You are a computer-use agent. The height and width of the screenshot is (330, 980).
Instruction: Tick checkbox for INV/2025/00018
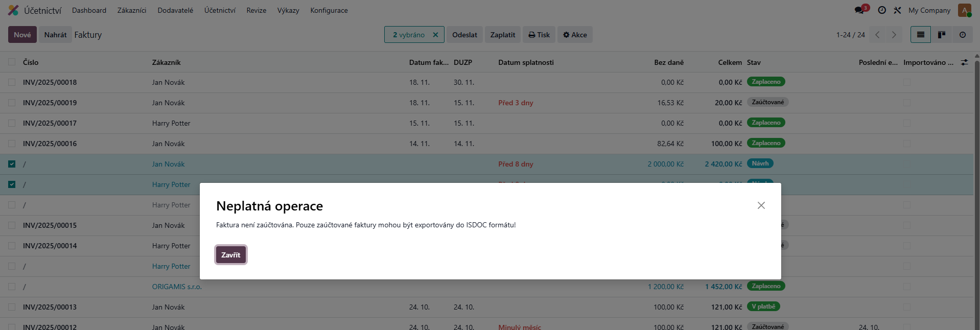click(x=12, y=82)
